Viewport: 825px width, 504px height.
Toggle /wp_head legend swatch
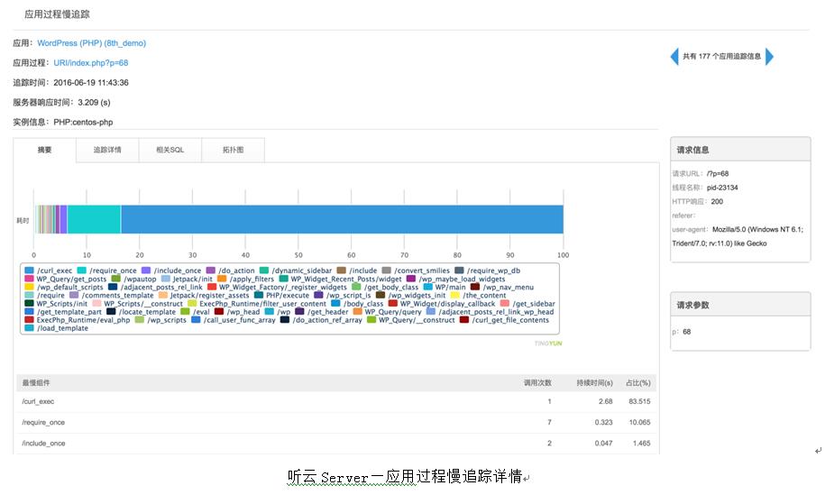point(219,311)
